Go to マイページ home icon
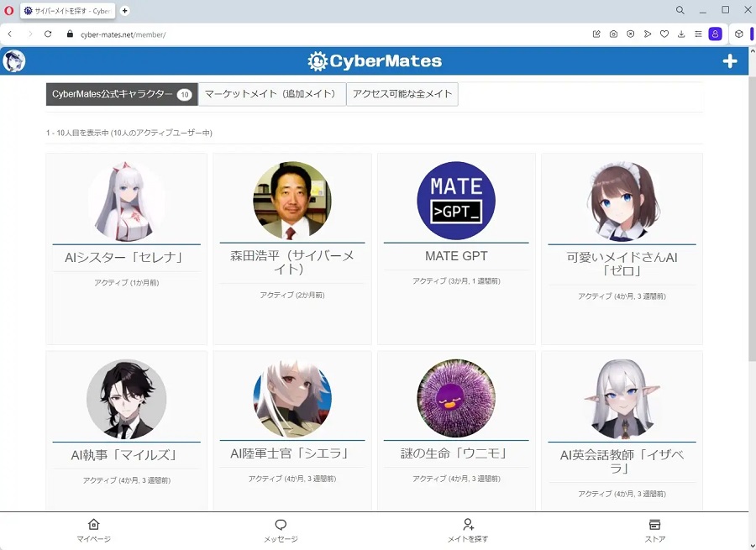The width and height of the screenshot is (756, 550). pyautogui.click(x=93, y=525)
